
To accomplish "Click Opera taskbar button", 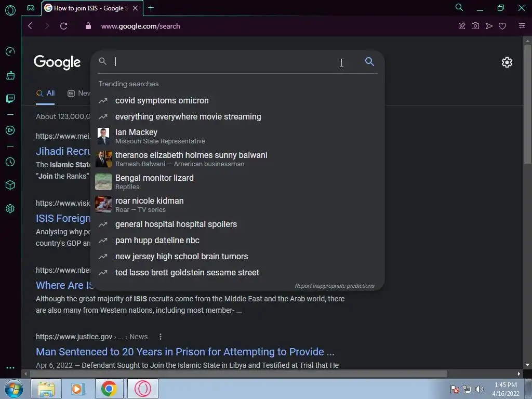I will [143, 389].
